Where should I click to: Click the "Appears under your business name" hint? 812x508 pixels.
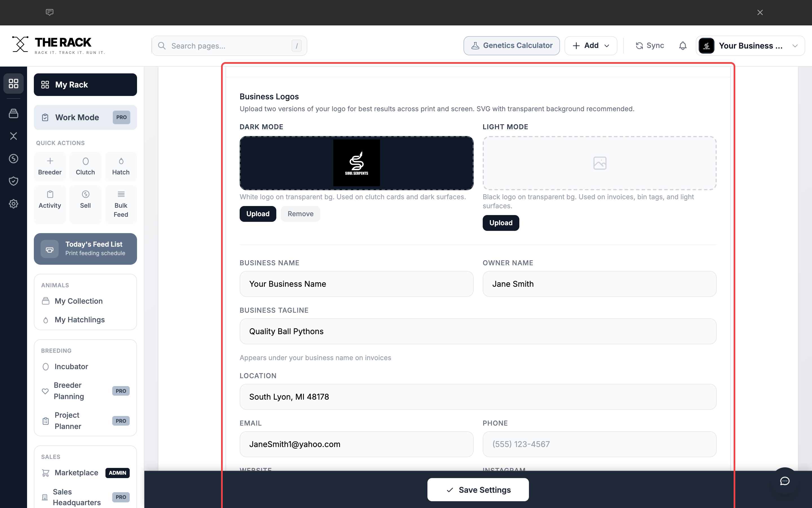(315, 358)
